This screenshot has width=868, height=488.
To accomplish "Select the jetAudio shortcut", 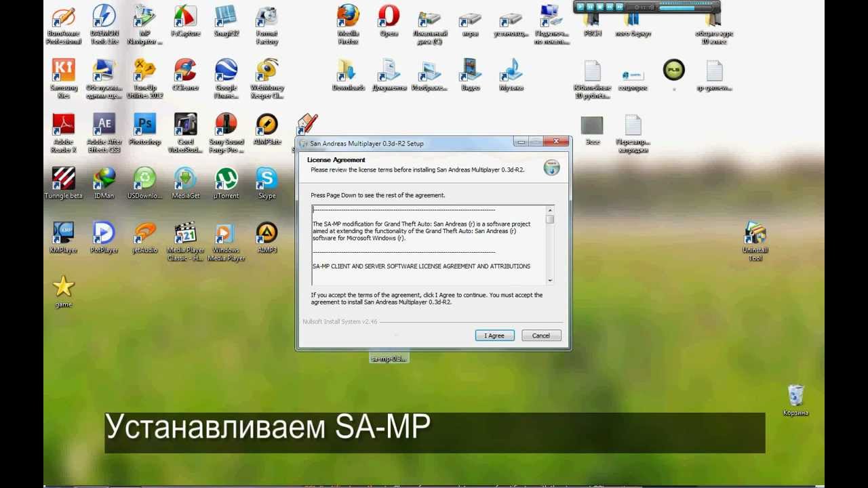I will pos(144,237).
